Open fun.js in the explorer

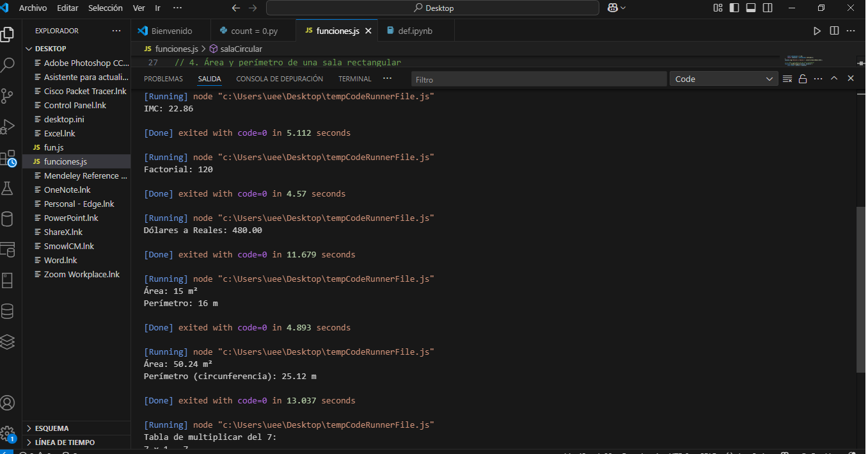tap(76, 147)
